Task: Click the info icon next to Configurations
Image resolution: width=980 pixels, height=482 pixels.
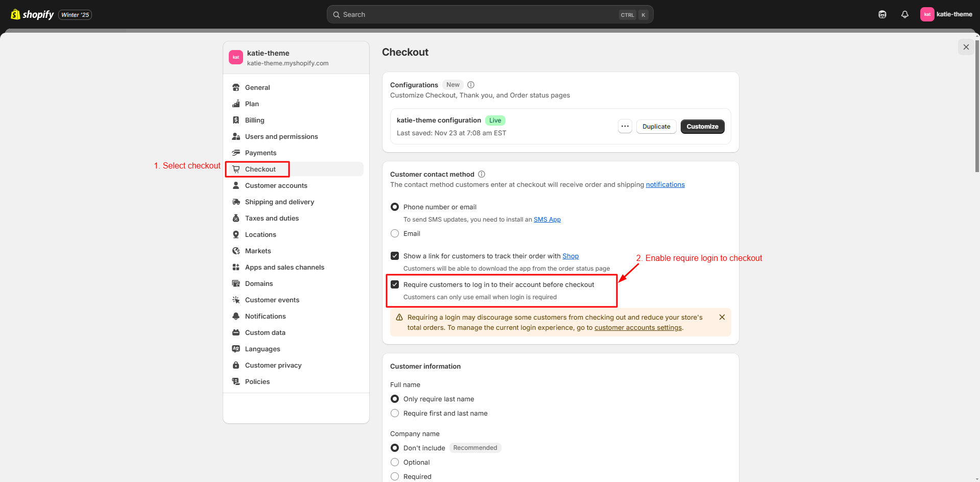Action: click(x=471, y=85)
